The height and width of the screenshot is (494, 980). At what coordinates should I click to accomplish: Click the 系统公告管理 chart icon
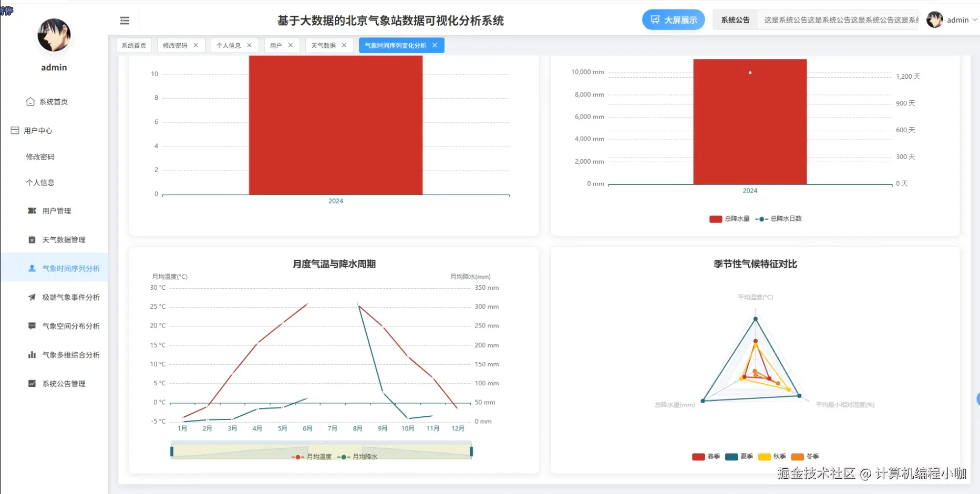pos(32,384)
